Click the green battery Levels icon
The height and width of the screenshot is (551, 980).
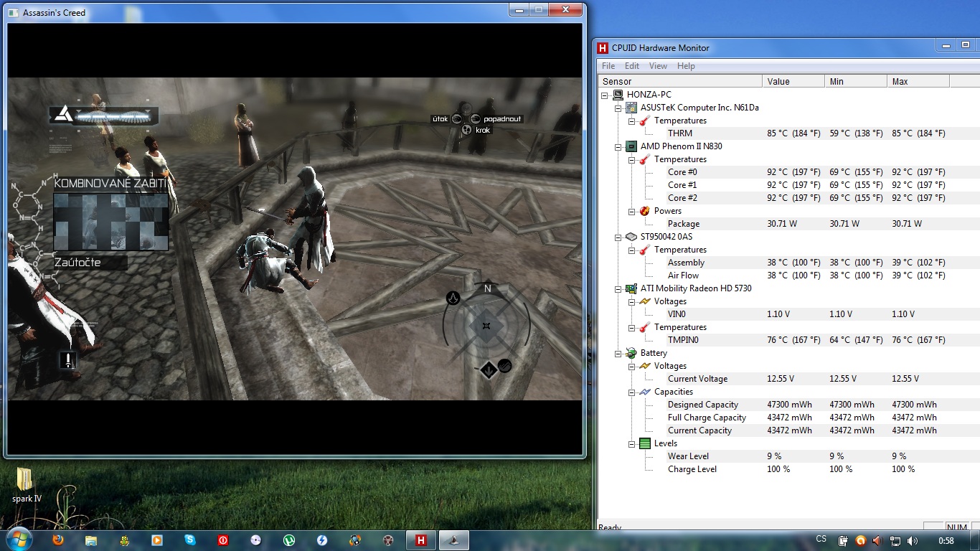pyautogui.click(x=645, y=443)
